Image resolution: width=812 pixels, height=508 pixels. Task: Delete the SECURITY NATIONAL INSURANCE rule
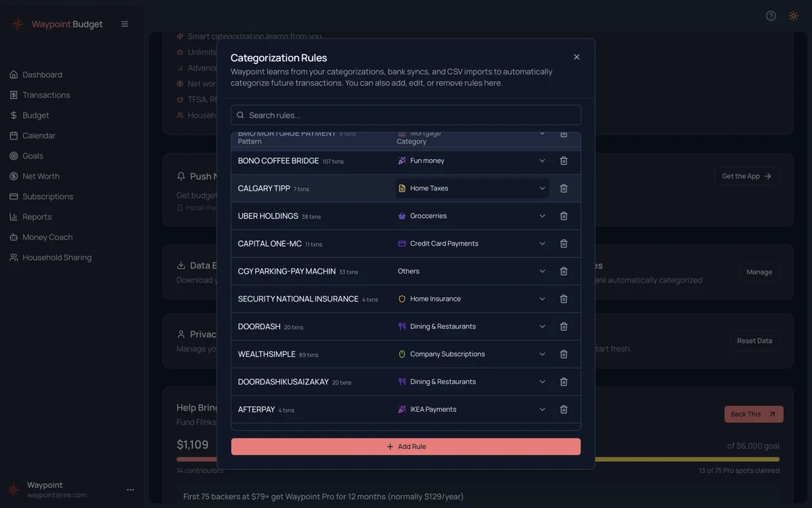564,299
